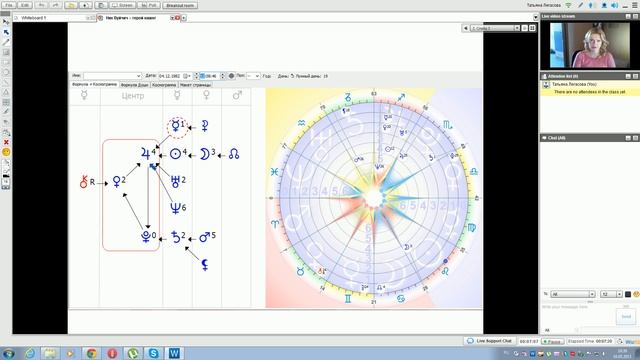The image size is (640, 360).
Task: Click the Neptune trident symbol in the formula
Action: (175, 207)
